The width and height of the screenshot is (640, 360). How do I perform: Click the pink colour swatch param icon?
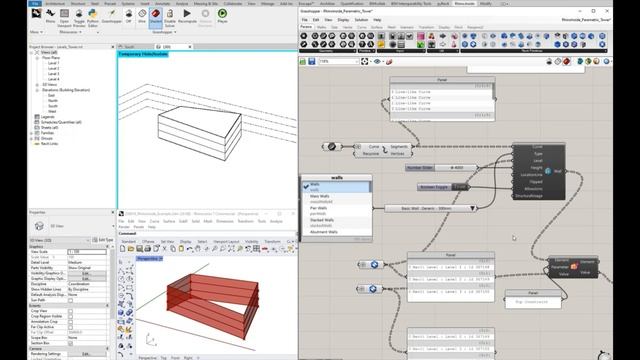point(420,36)
